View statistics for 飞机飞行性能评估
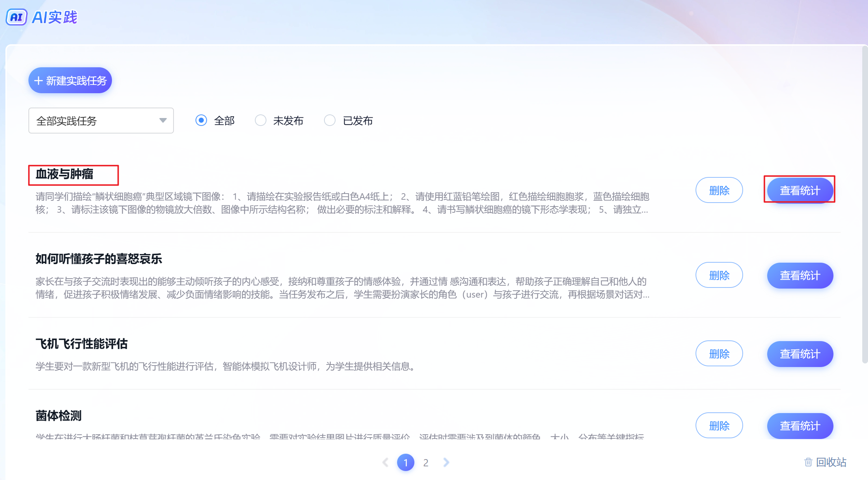This screenshot has height=480, width=868. tap(800, 354)
